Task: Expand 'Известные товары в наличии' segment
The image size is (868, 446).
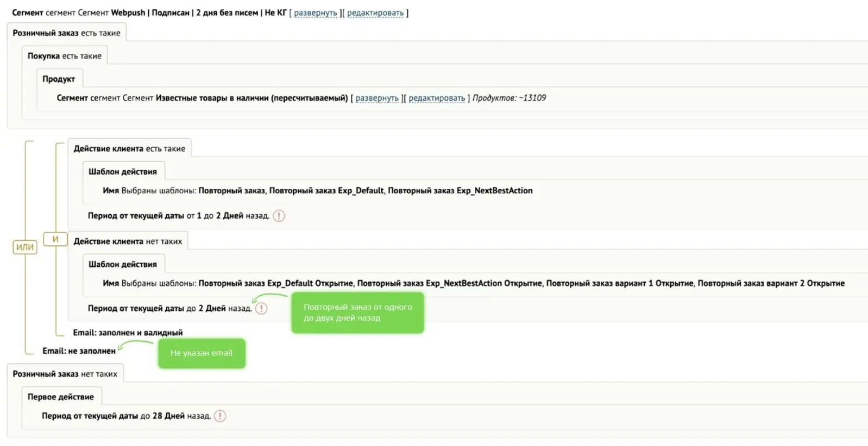Action: tap(377, 98)
